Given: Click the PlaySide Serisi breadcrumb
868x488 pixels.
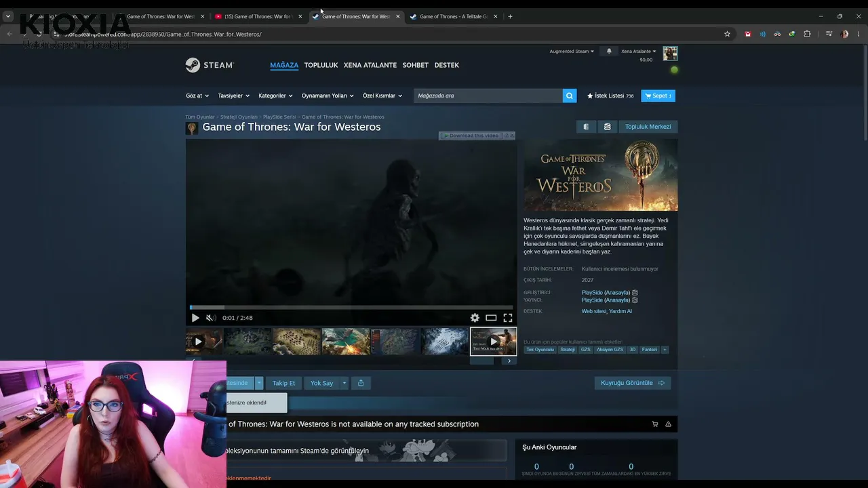Looking at the screenshot, I should tap(279, 117).
